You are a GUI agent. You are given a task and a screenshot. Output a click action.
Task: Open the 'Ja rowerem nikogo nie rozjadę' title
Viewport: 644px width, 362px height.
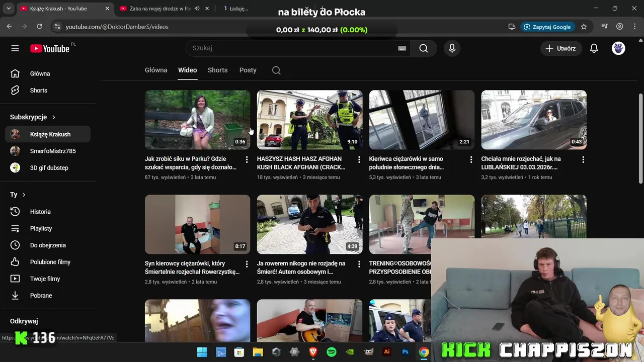coord(301,267)
